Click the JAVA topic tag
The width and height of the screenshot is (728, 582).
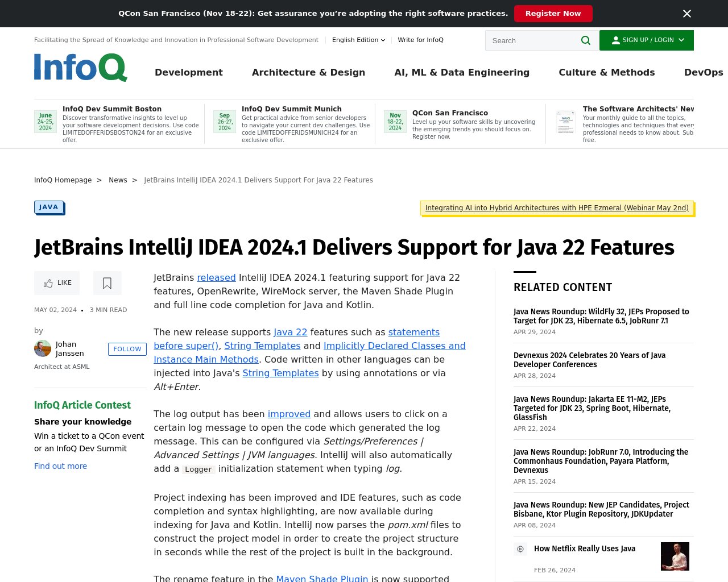pos(49,207)
